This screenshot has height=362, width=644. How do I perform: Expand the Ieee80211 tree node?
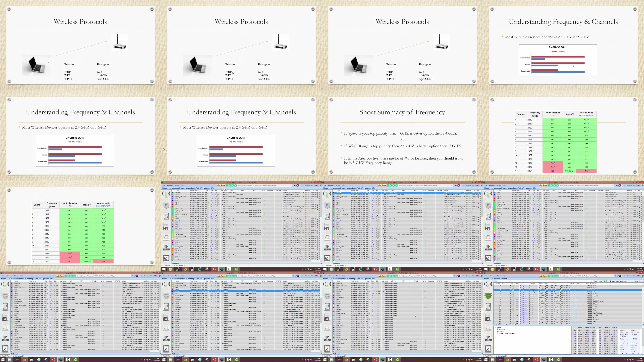pyautogui.click(x=497, y=331)
